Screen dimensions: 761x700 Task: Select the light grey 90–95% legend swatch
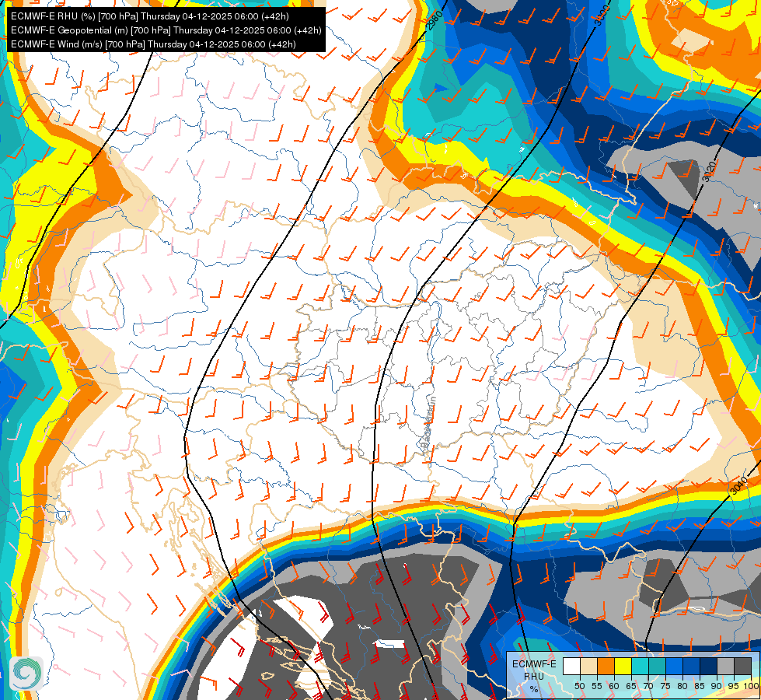725,667
